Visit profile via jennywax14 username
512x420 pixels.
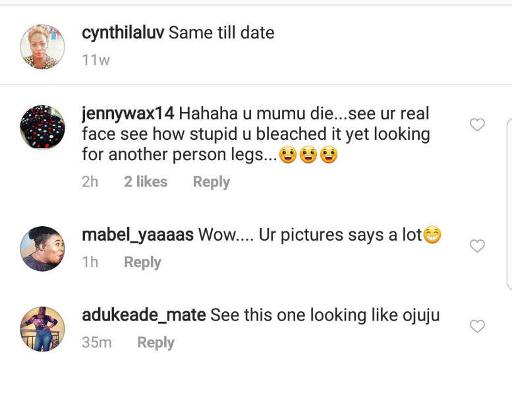coord(128,113)
